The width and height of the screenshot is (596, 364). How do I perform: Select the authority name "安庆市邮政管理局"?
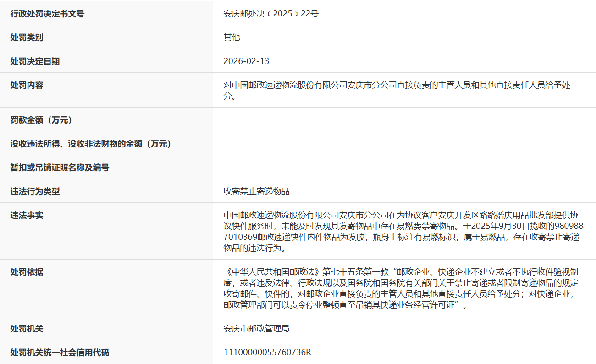click(x=257, y=329)
